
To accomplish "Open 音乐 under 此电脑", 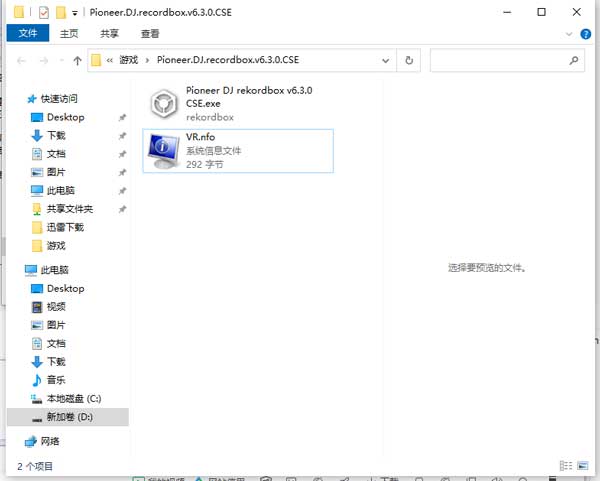I will point(56,380).
